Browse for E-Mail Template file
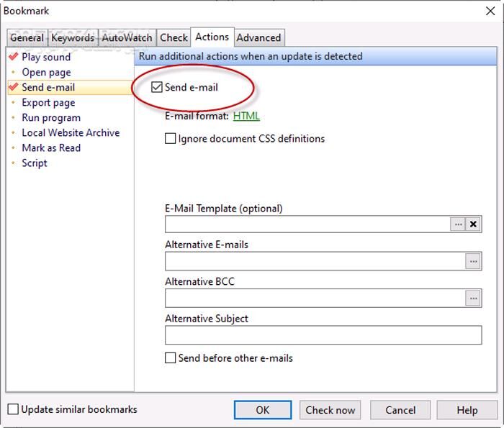504x428 pixels. pos(458,224)
